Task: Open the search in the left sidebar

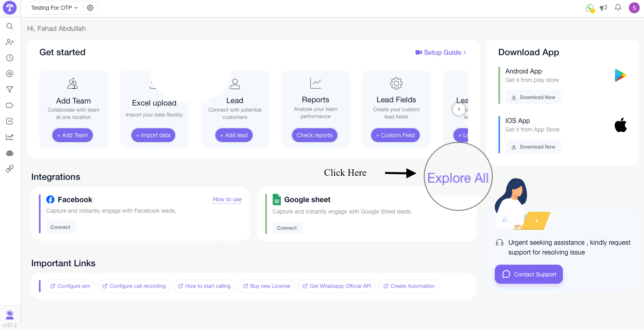Action: click(x=10, y=26)
